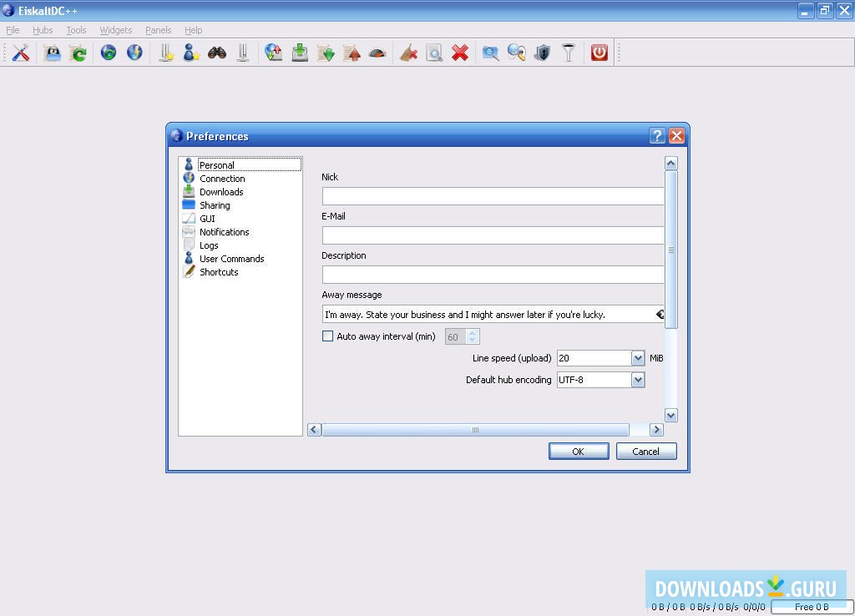Click the Description input field
Image resolution: width=855 pixels, height=616 pixels.
pos(493,275)
